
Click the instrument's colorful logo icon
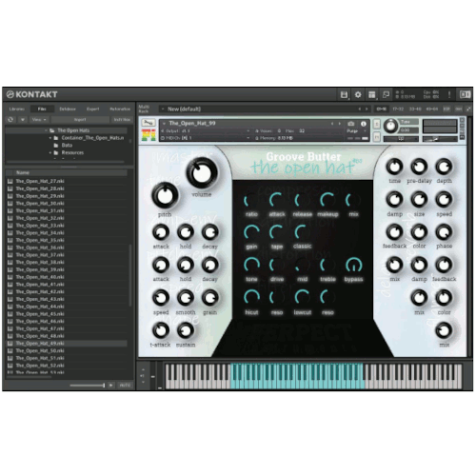pos(149,135)
